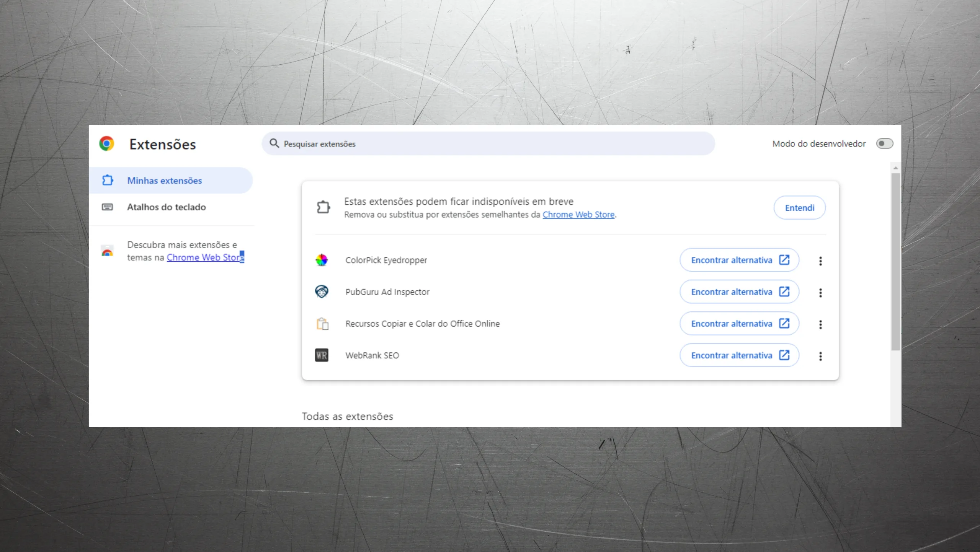Select Minhas extensões in sidebar
The width and height of the screenshot is (980, 552).
coord(171,180)
